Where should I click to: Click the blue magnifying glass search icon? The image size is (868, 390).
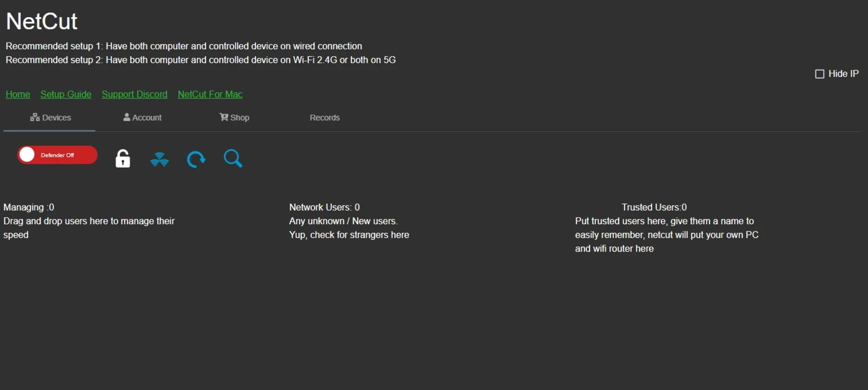[x=233, y=158]
